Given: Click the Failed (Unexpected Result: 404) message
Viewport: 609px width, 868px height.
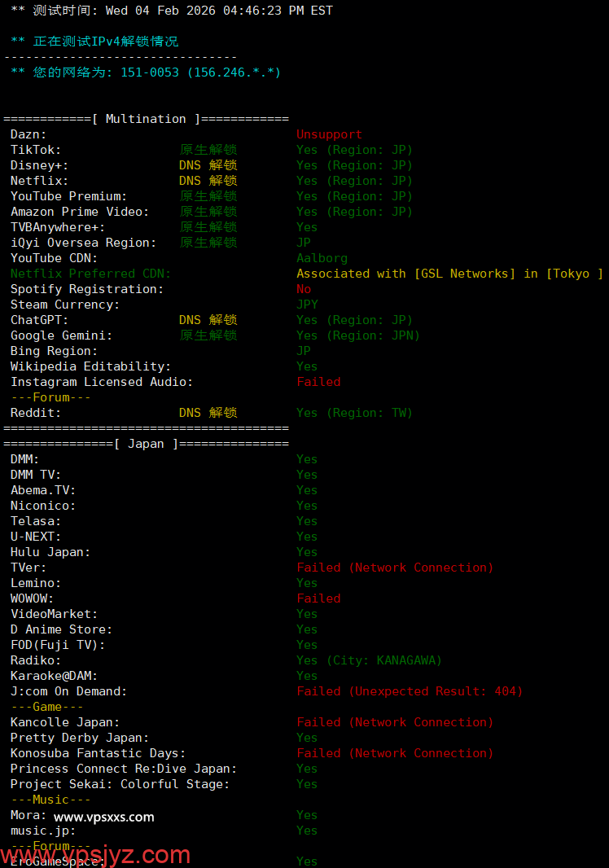Looking at the screenshot, I should pos(410,691).
